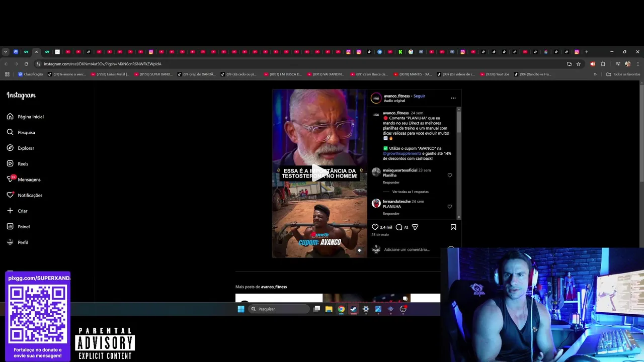Open avanco_fitness link under Mais posts
The image size is (644, 362).
coord(274,287)
